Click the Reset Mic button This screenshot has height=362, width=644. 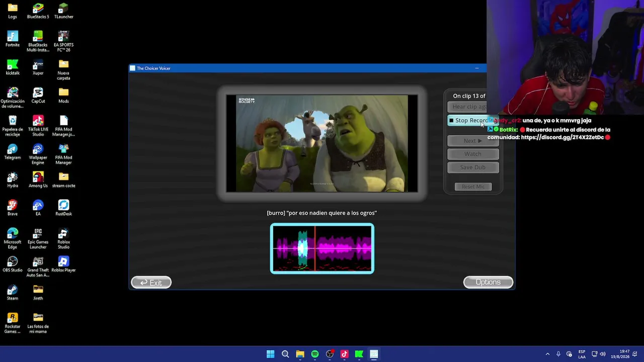[473, 187]
